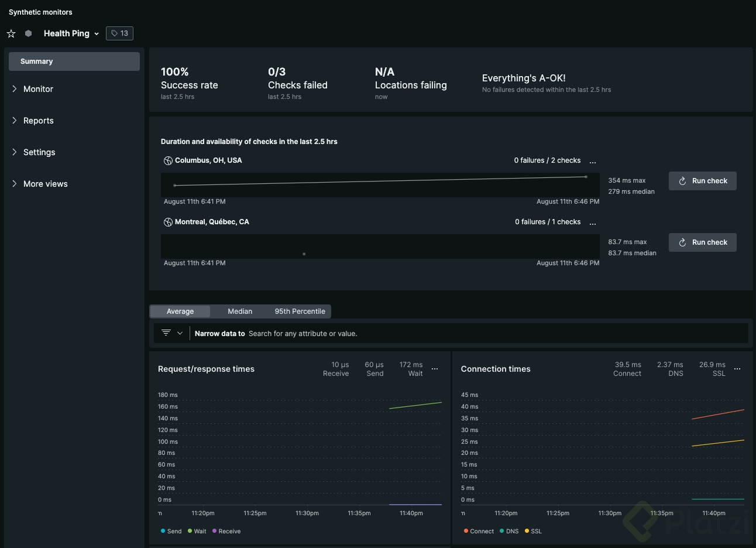Click the globe icon next to Montreal, Québec, CA
This screenshot has height=548, width=756.
(168, 222)
